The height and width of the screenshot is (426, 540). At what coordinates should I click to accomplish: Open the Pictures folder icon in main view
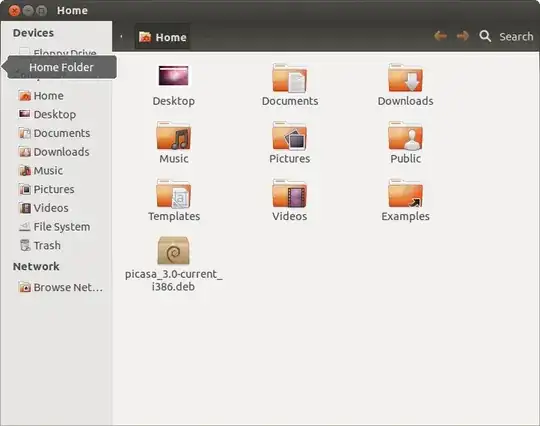click(289, 136)
